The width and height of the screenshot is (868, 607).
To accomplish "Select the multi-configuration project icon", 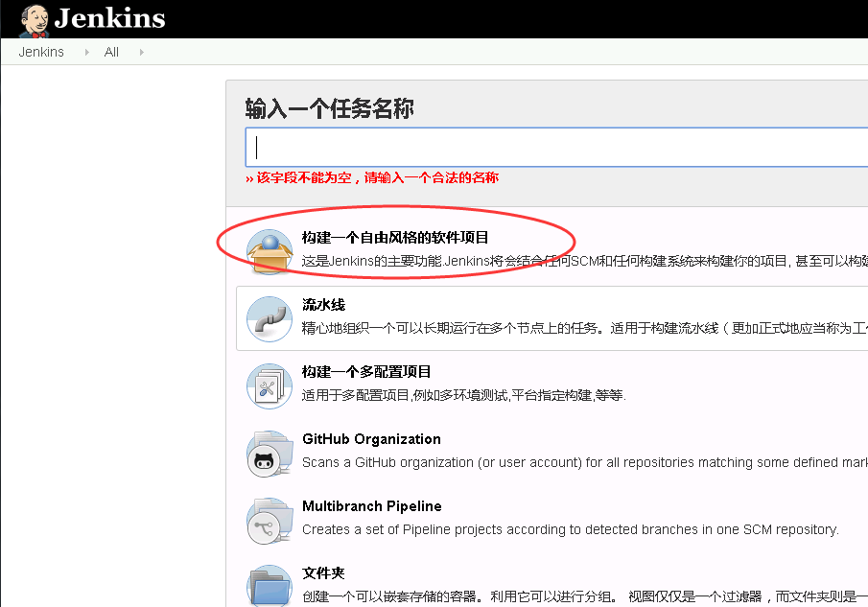I will point(270,386).
